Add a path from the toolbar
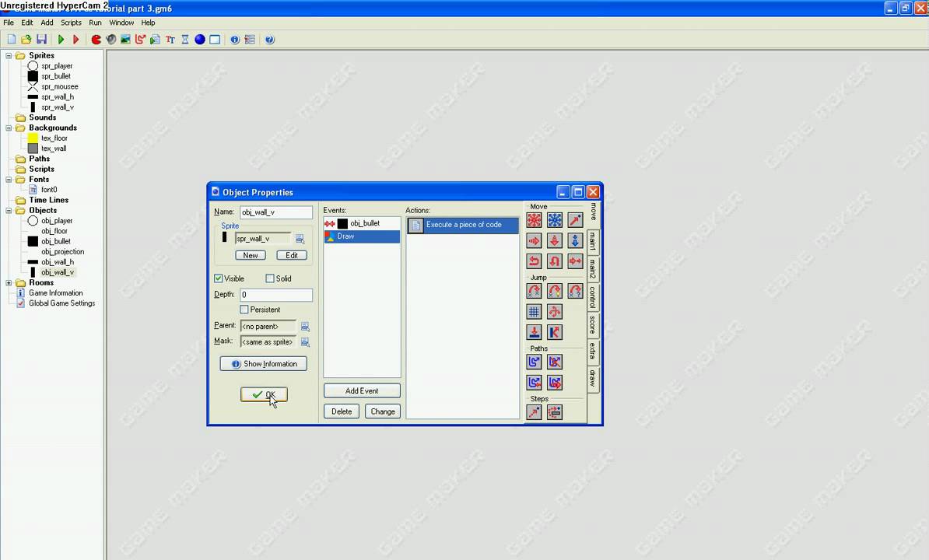 coord(140,40)
